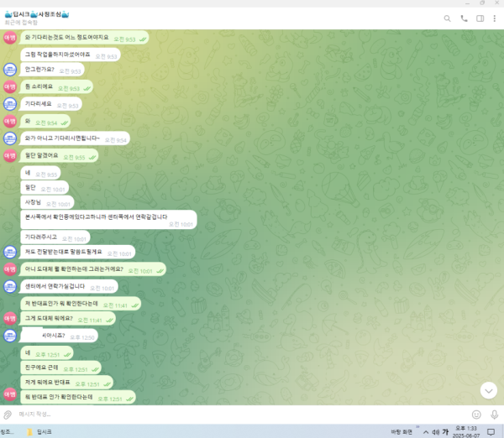Open the chat search magnifier icon
504x438 pixels.
[447, 18]
